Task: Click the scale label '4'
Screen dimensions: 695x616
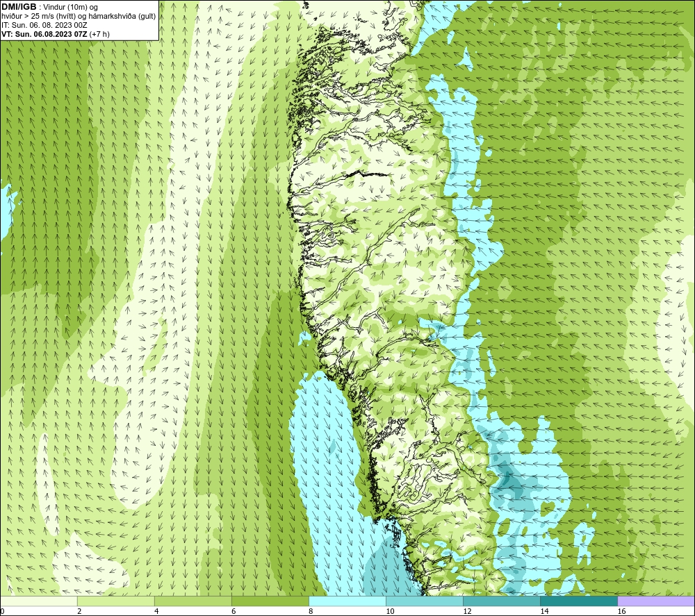Action: (156, 611)
